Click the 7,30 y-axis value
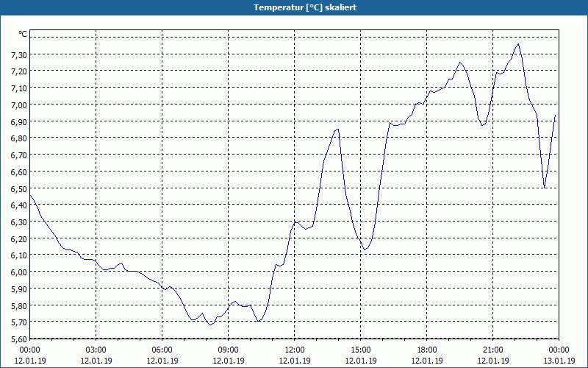Image resolution: width=588 pixels, height=368 pixels. point(19,54)
